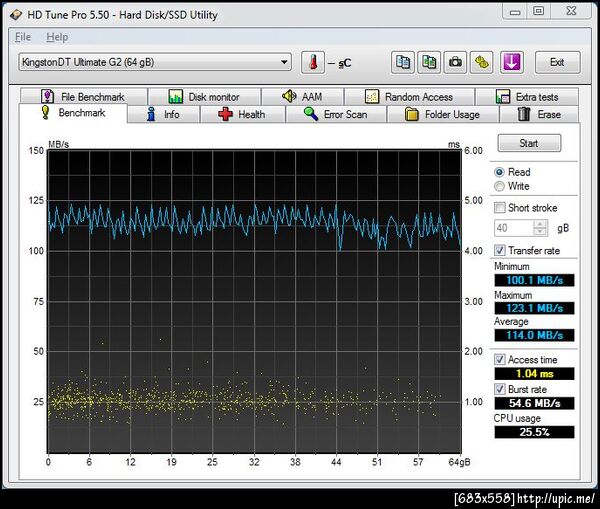Viewport: 600px width, 509px height.
Task: Select the Write radio button
Action: click(x=500, y=186)
